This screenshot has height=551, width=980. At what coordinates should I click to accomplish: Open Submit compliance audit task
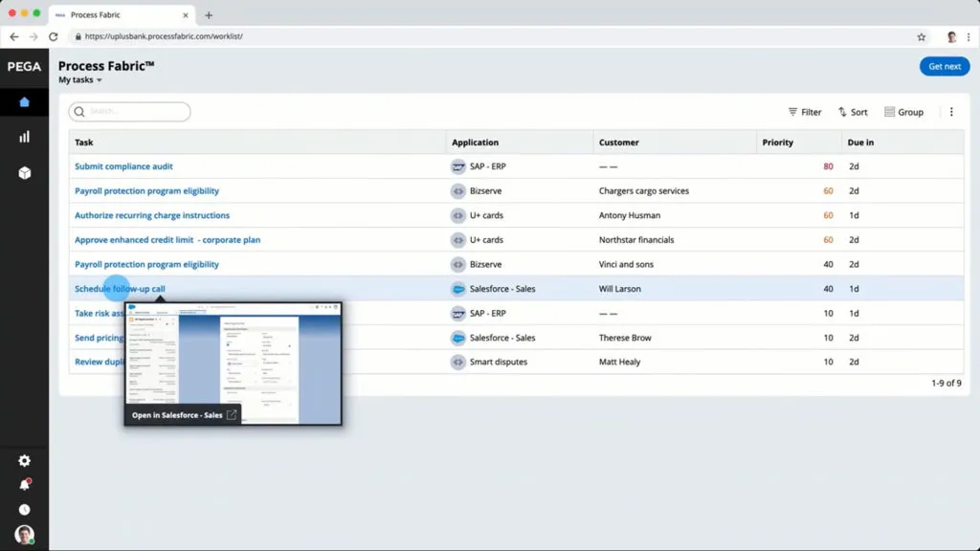tap(123, 166)
